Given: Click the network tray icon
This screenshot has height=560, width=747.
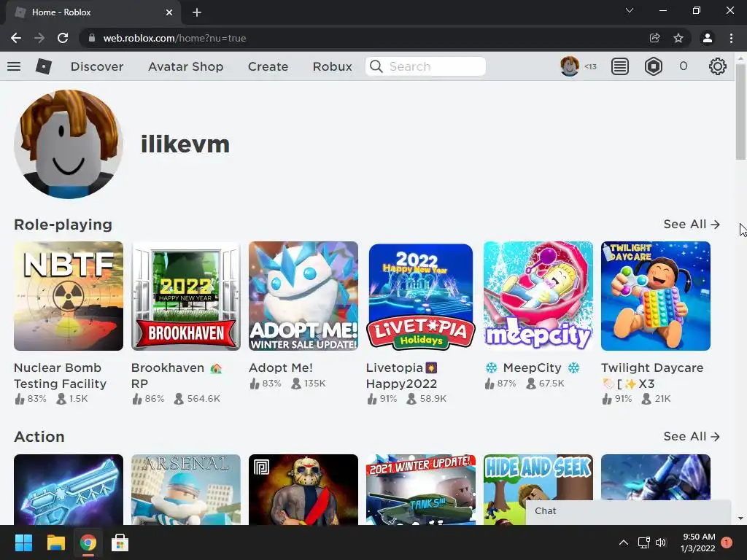Looking at the screenshot, I should point(643,542).
